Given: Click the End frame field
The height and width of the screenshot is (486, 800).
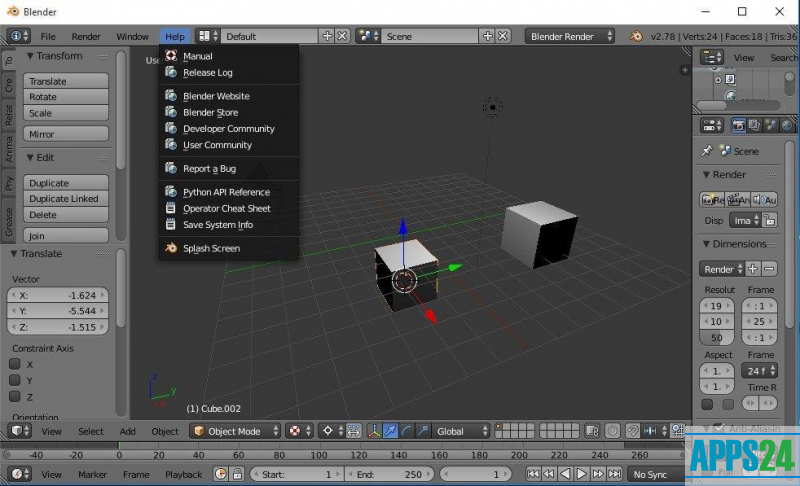Looking at the screenshot, I should pos(389,474).
